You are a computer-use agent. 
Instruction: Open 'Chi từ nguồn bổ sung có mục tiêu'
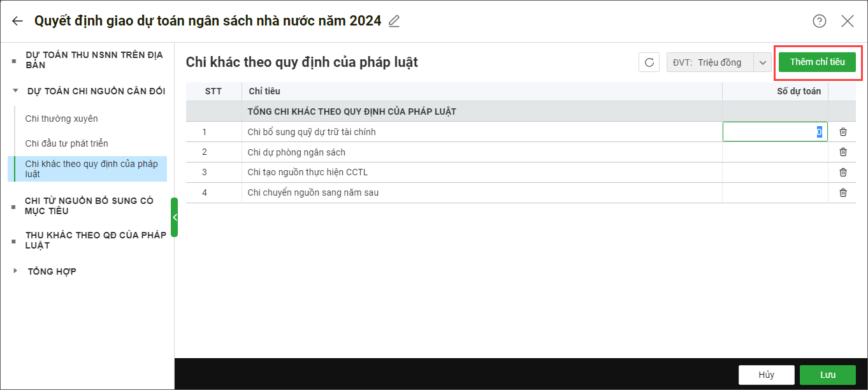click(89, 206)
